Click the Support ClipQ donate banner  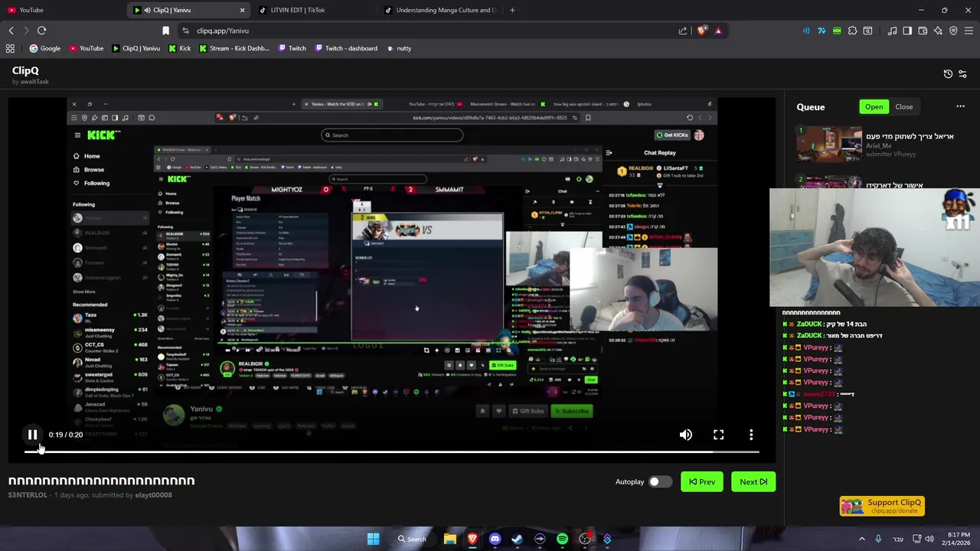[x=882, y=506]
